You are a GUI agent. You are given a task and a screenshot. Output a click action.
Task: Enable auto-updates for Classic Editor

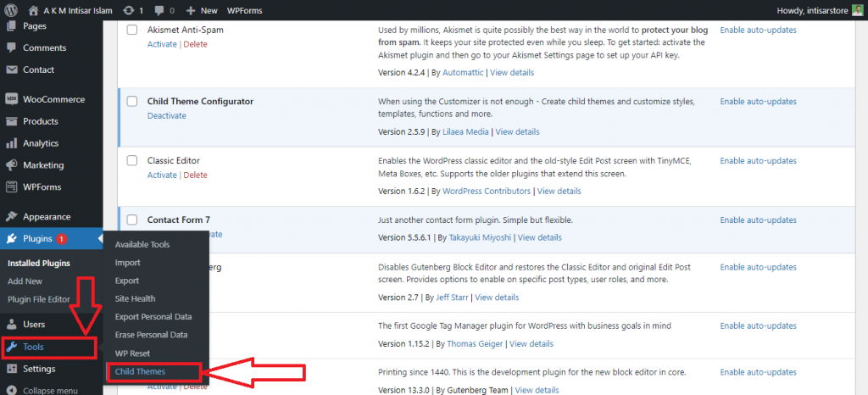coord(758,160)
